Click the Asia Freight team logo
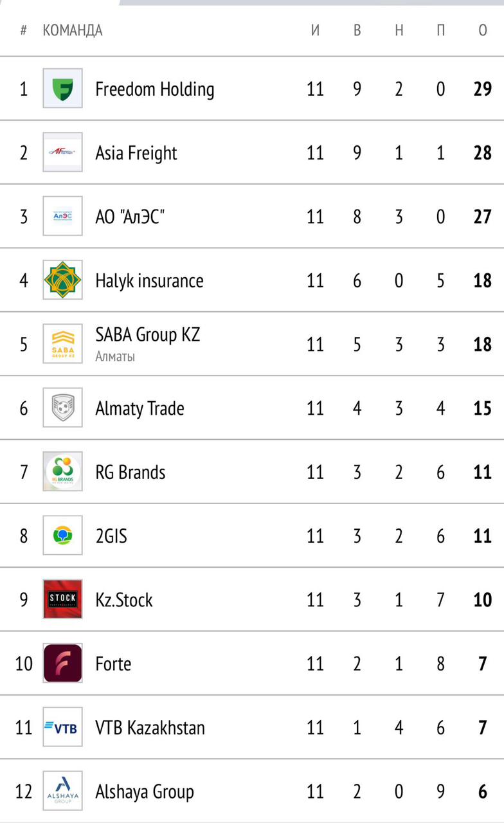The image size is (504, 823). (62, 152)
